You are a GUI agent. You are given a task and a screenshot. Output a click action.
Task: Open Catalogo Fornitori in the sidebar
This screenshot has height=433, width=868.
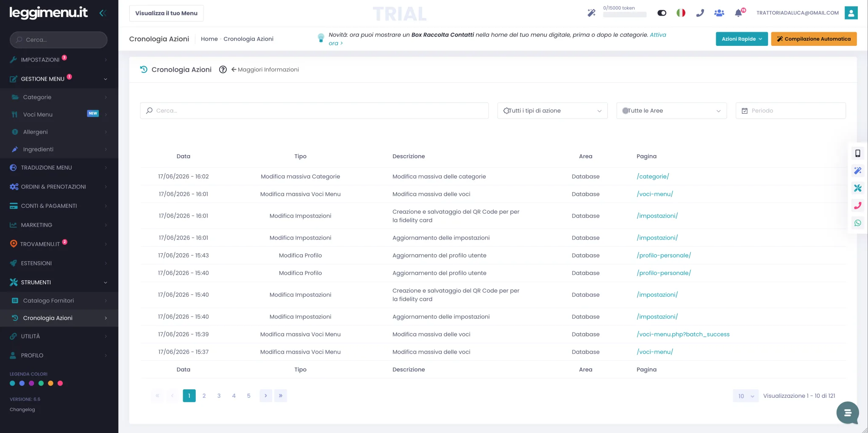click(59, 301)
